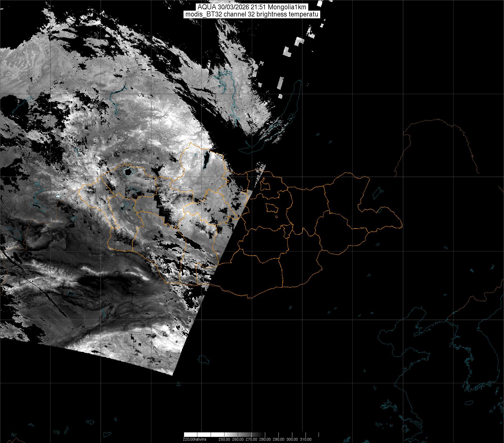Click the 220.00kelvins label on the colorbar
Screen dimensions: 504x443
coord(194,439)
